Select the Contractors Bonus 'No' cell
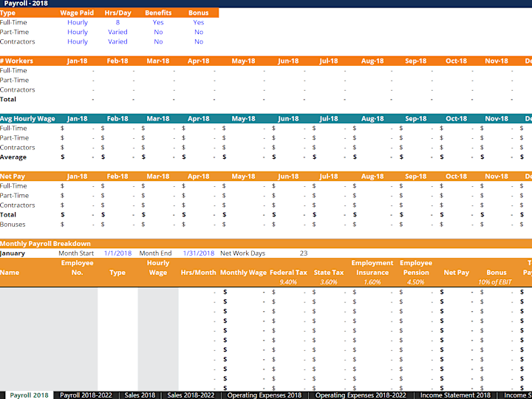Image resolution: width=532 pixels, height=399 pixels. (x=199, y=41)
